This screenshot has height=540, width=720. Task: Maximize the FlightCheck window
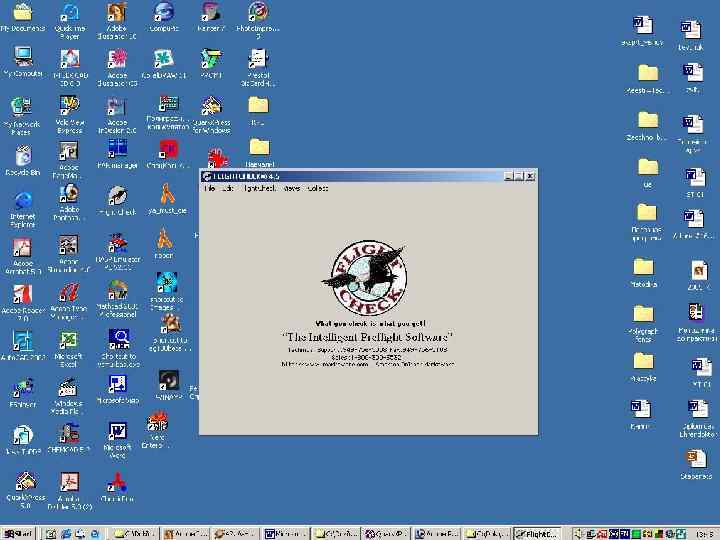pos(519,176)
